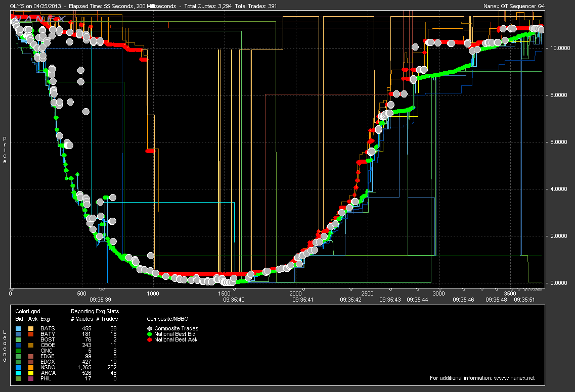Click the 'Composite Trades' legend label
Image resolution: width=575 pixels, height=392 pixels.
pos(176,329)
